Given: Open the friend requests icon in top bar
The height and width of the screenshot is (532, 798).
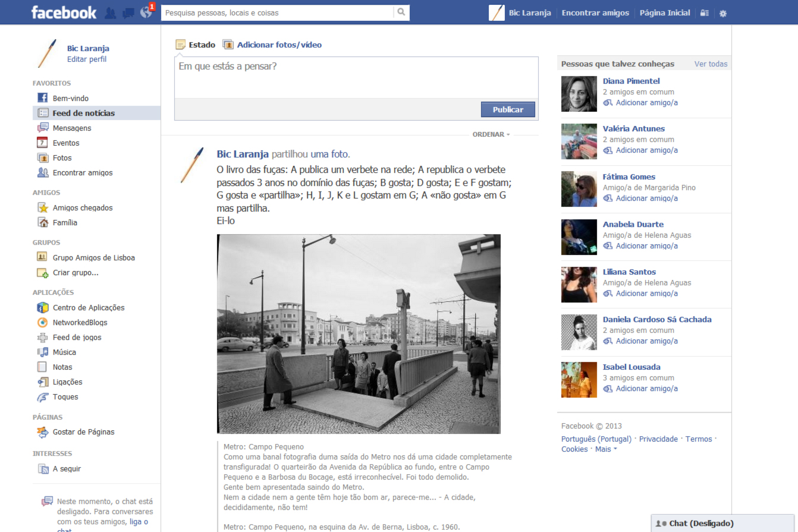Looking at the screenshot, I should (x=110, y=12).
